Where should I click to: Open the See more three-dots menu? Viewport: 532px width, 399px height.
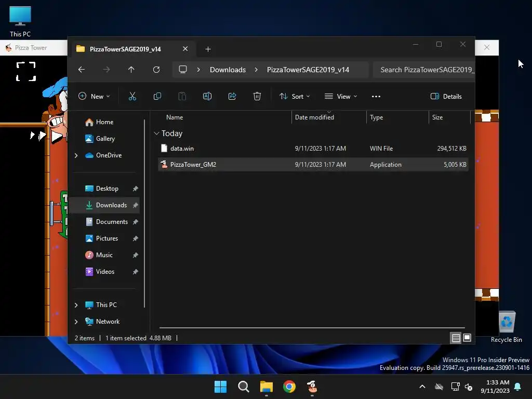376,96
